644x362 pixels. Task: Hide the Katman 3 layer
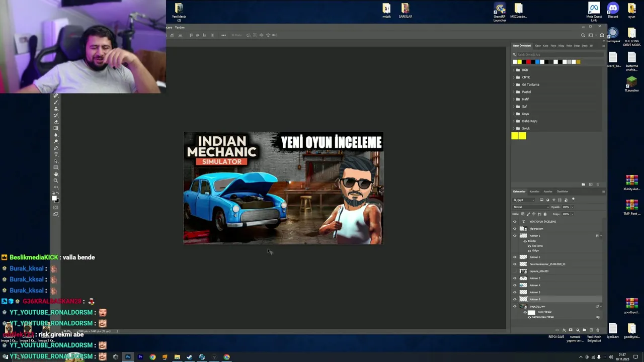tap(515, 278)
